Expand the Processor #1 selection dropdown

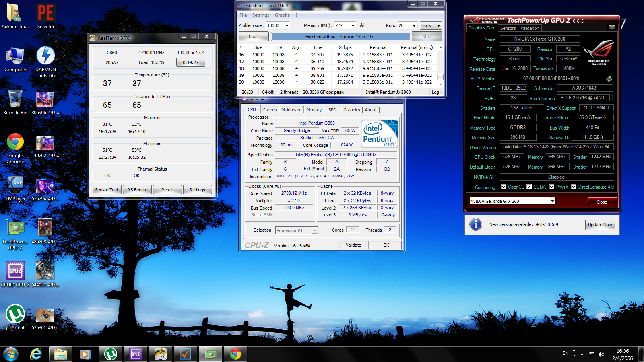[315, 230]
